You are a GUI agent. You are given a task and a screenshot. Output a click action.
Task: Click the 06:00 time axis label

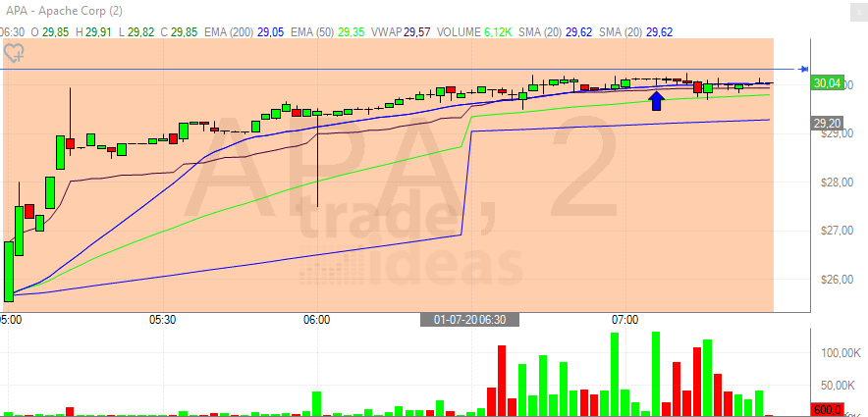pos(317,320)
